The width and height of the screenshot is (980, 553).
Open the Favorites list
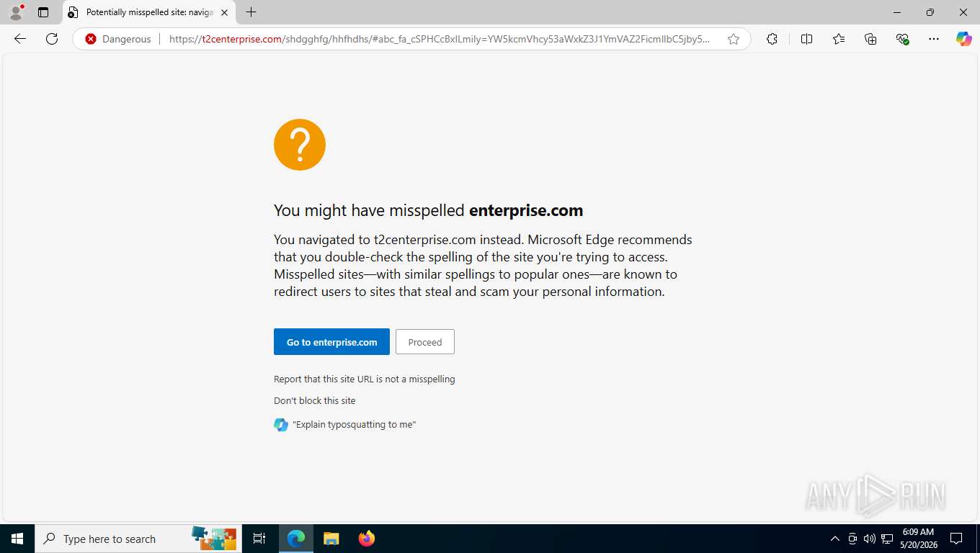(x=839, y=39)
